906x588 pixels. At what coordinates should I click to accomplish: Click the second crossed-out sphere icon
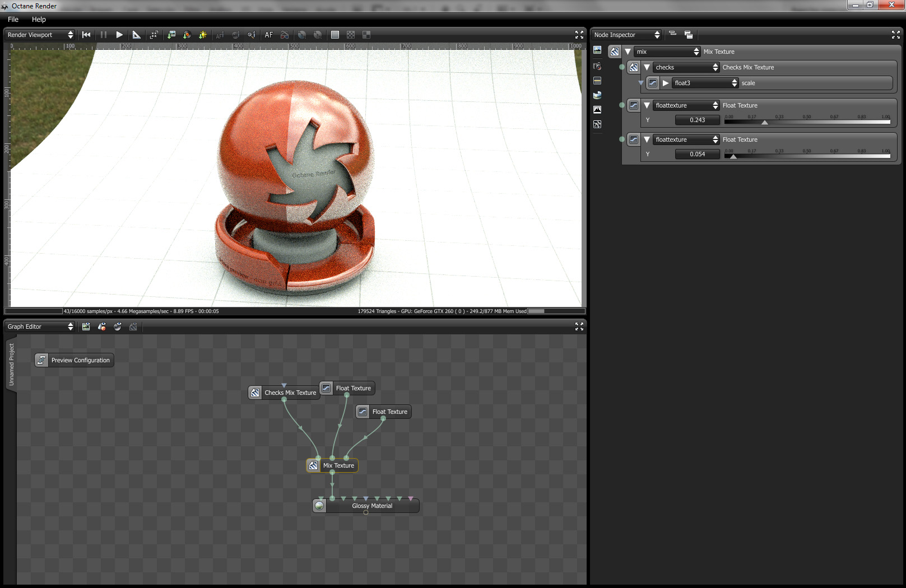(x=318, y=35)
